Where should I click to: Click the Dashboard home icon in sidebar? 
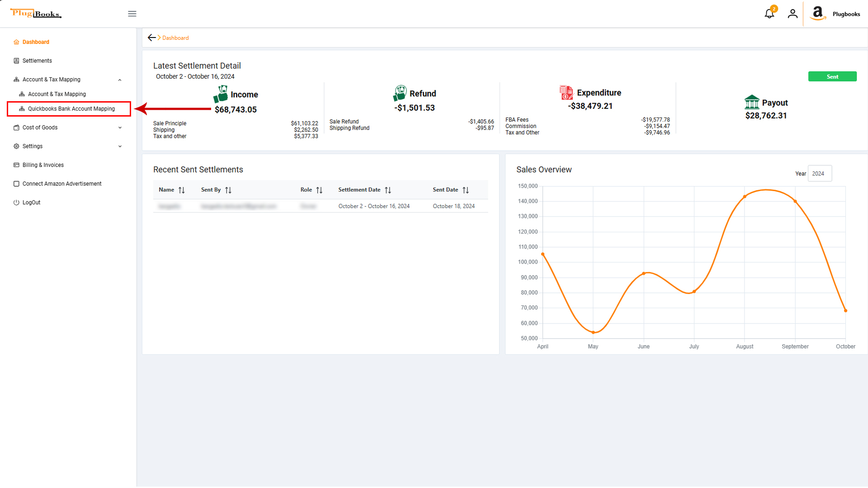pyautogui.click(x=16, y=42)
